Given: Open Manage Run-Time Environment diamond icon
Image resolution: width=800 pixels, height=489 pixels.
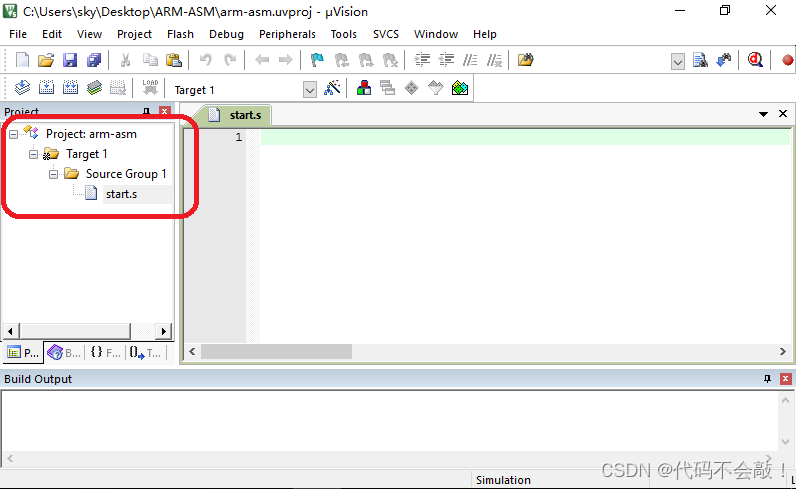Looking at the screenshot, I should coord(411,88).
